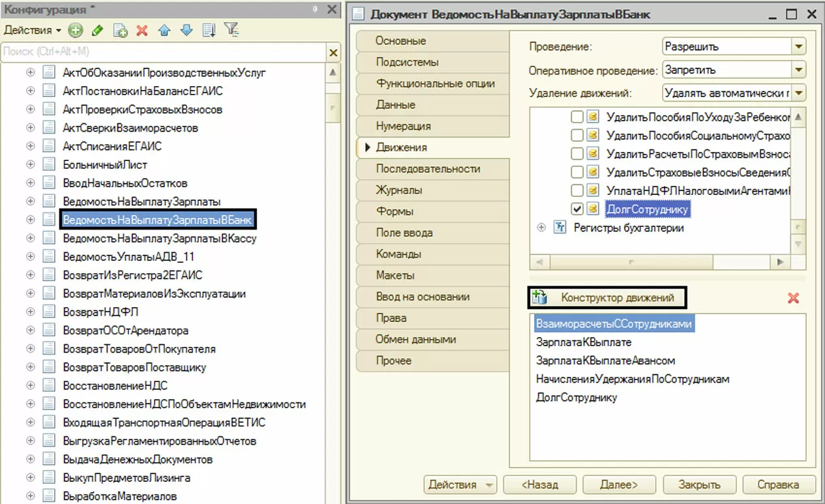
Task: Click the <Назад button
Action: coord(540,485)
